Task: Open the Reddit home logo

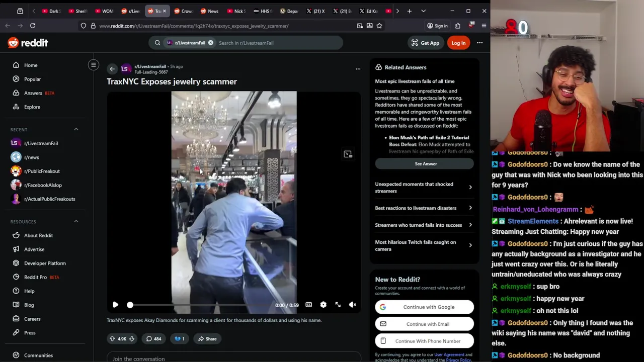Action: [28, 43]
